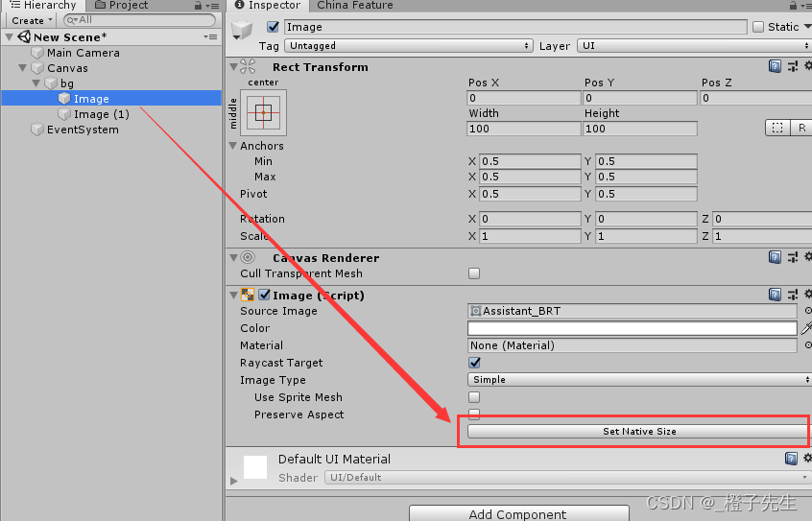Click Inspector panel lock icon
Image resolution: width=812 pixels, height=521 pixels.
click(x=793, y=6)
